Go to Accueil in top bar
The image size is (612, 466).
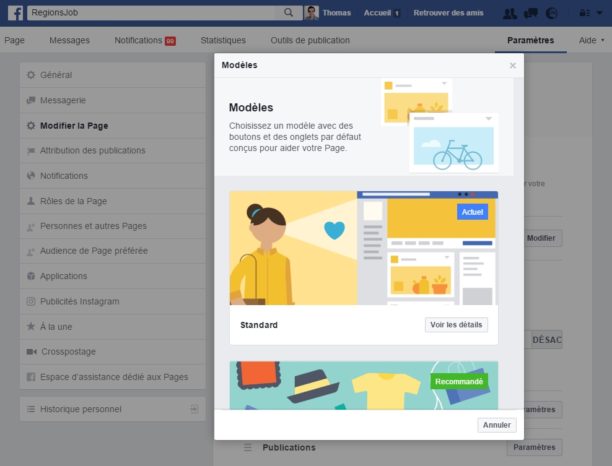point(377,13)
